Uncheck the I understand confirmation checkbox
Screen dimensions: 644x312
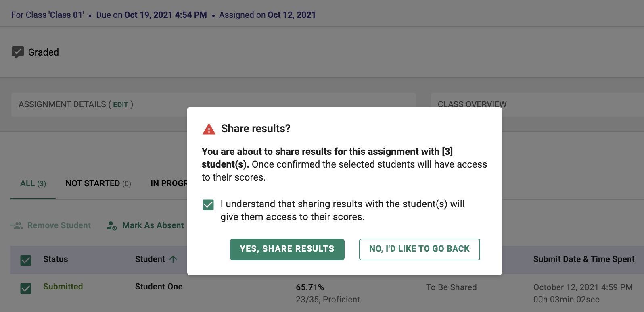208,205
